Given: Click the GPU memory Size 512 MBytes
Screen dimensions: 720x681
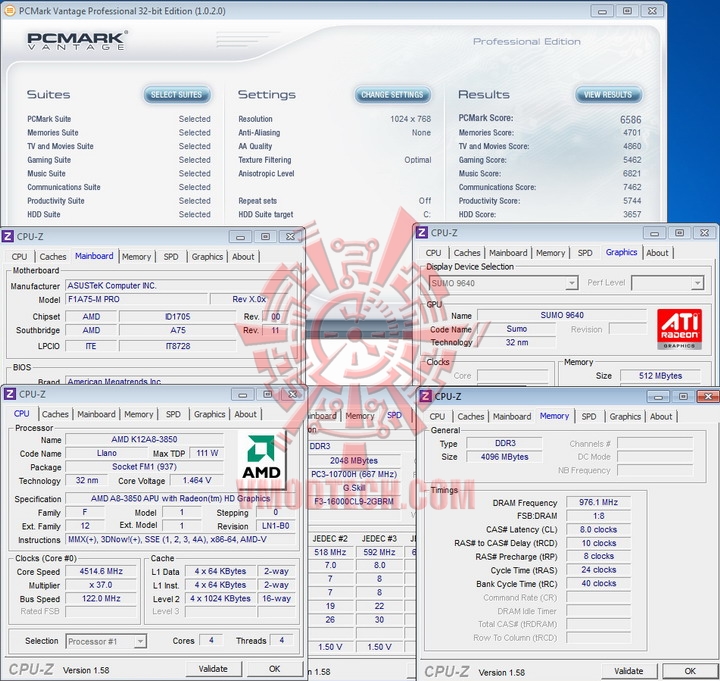Looking at the screenshot, I should tap(660, 376).
